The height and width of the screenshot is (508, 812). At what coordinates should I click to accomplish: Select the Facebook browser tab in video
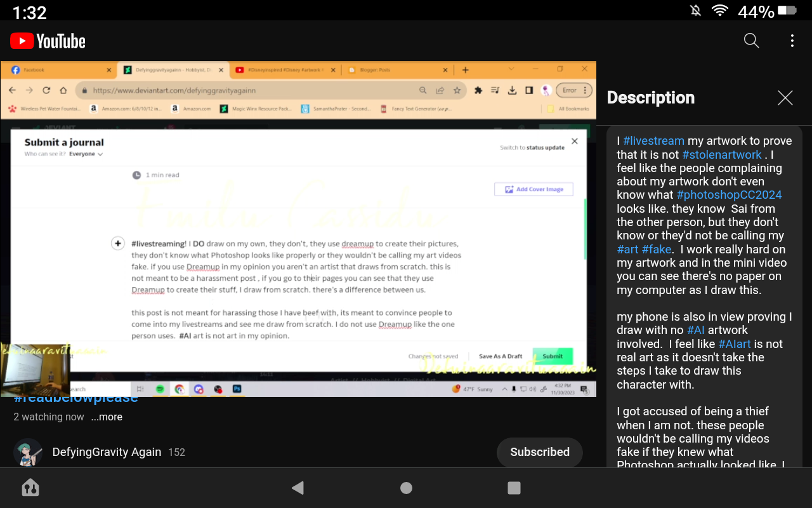pyautogui.click(x=62, y=70)
